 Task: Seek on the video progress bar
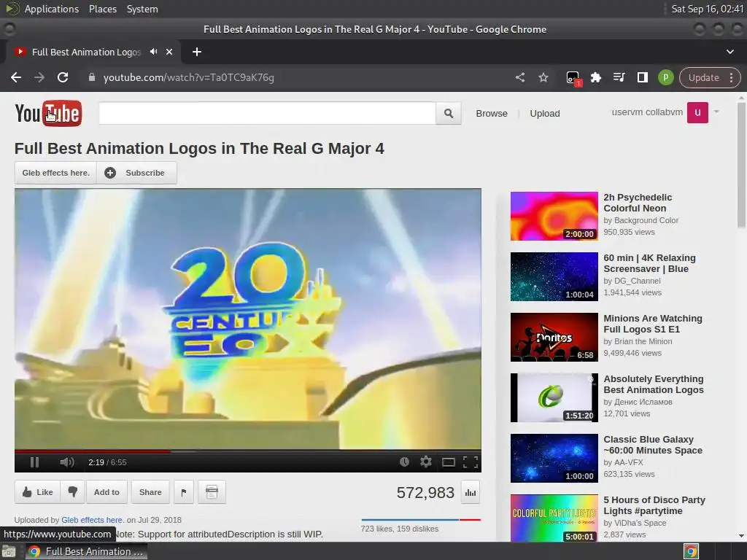point(248,451)
